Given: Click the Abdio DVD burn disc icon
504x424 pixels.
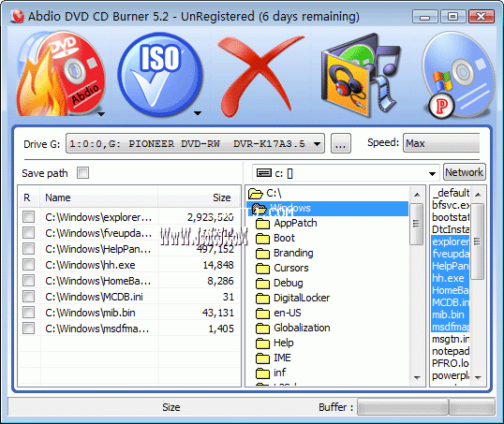Looking at the screenshot, I should 61,75.
